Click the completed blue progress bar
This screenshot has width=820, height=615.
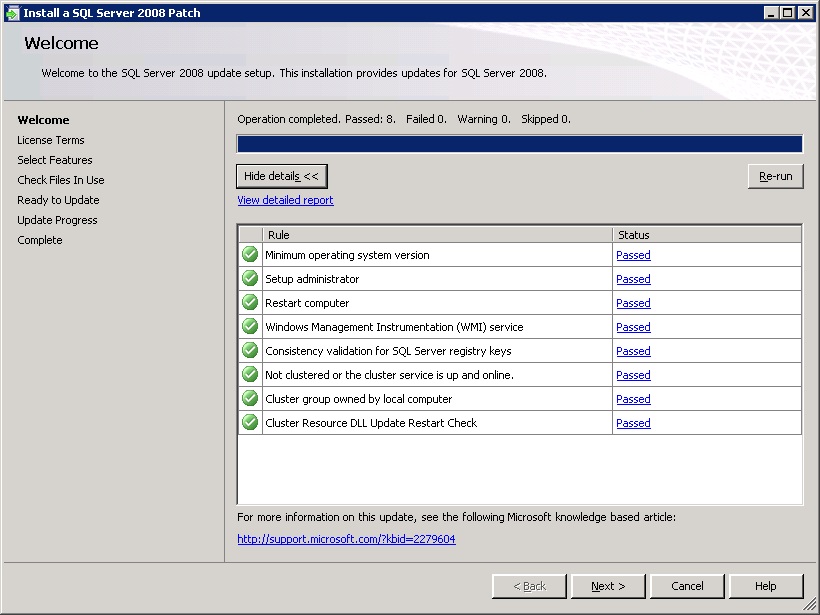click(x=520, y=144)
